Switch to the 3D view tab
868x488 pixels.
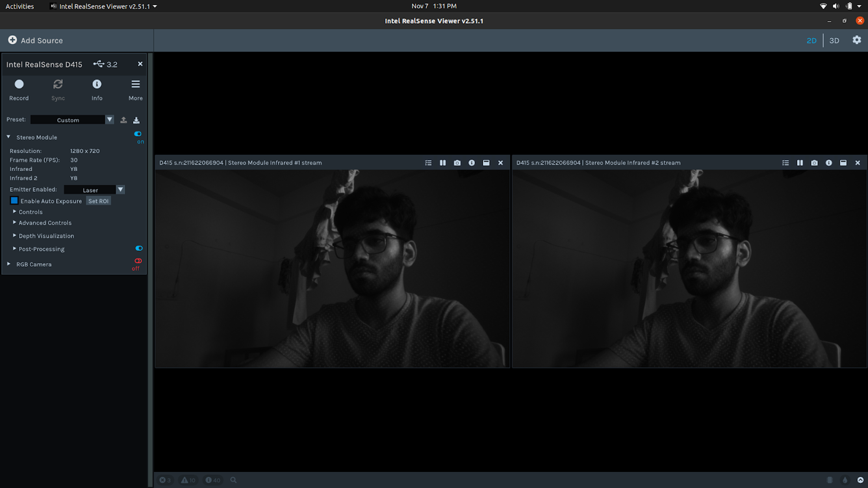pyautogui.click(x=834, y=40)
